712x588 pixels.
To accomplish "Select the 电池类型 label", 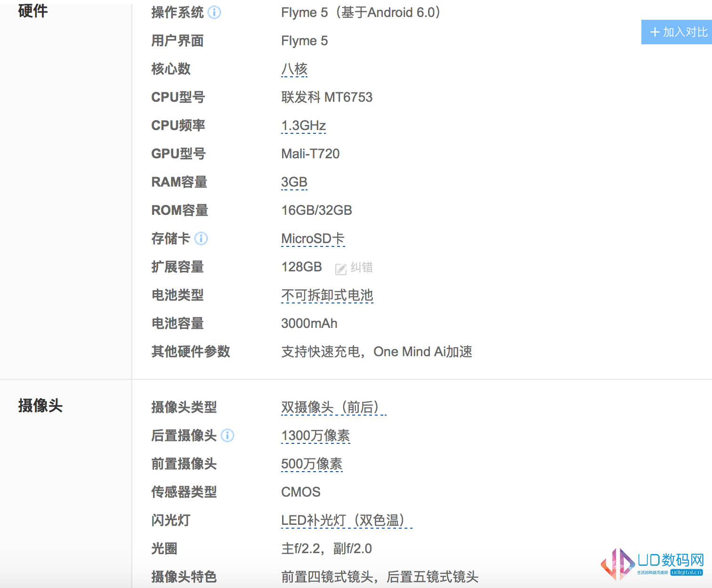I will 178,295.
